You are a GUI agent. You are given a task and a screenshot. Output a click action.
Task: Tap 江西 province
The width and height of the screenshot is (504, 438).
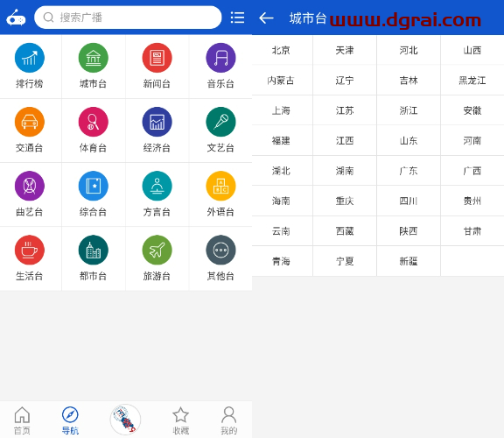point(345,141)
